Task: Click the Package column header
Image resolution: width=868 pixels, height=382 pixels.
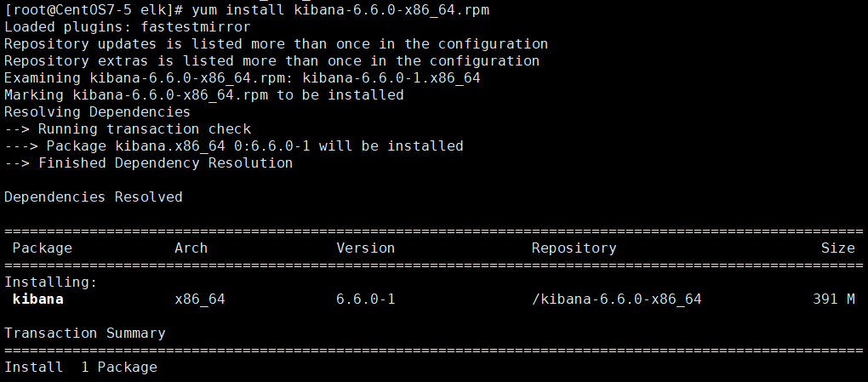Action: 42,248
